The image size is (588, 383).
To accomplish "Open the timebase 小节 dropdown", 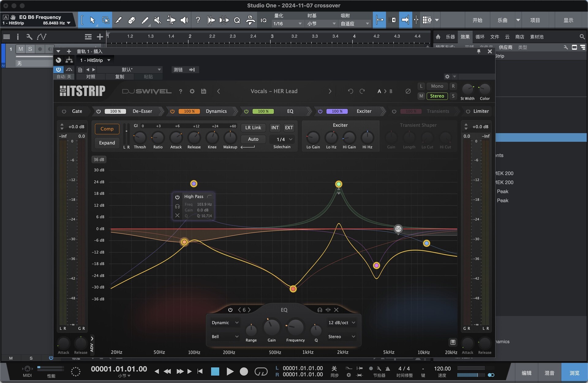I will tap(321, 24).
